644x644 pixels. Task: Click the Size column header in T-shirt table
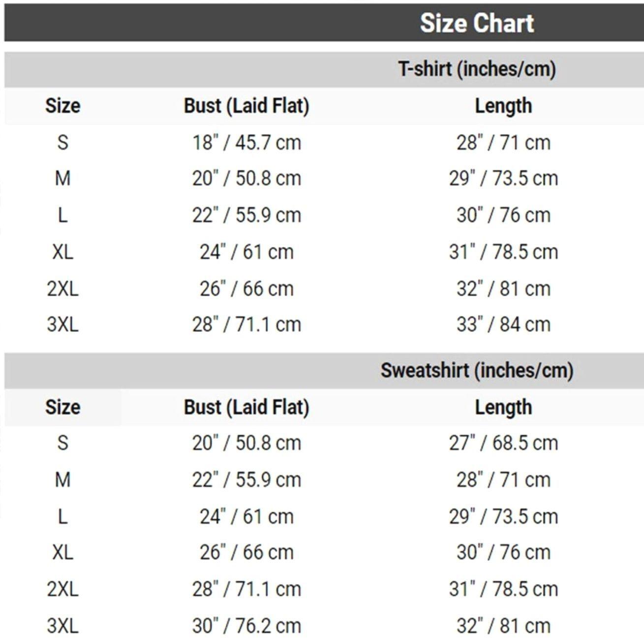coord(62,106)
